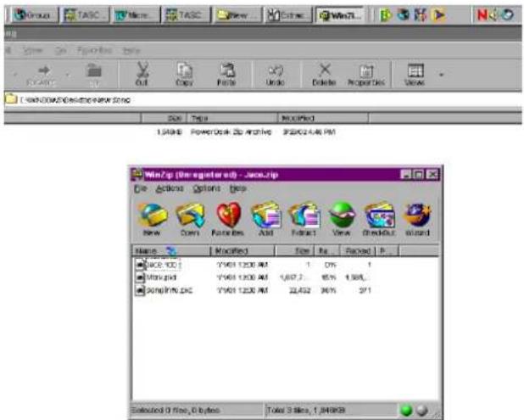This screenshot has height=420, width=524.
Task: Click the WinZip title bar application icon
Action: pos(137,174)
